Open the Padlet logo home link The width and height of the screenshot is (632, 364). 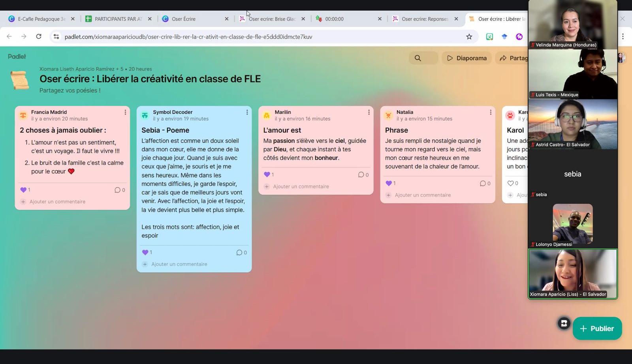click(x=17, y=56)
